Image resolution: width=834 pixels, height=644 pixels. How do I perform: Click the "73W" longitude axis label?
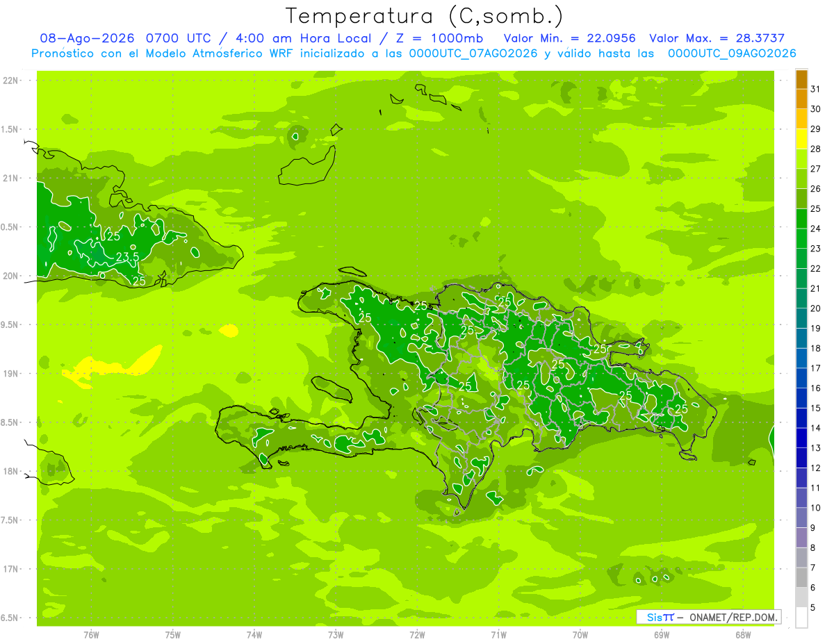[x=336, y=635]
